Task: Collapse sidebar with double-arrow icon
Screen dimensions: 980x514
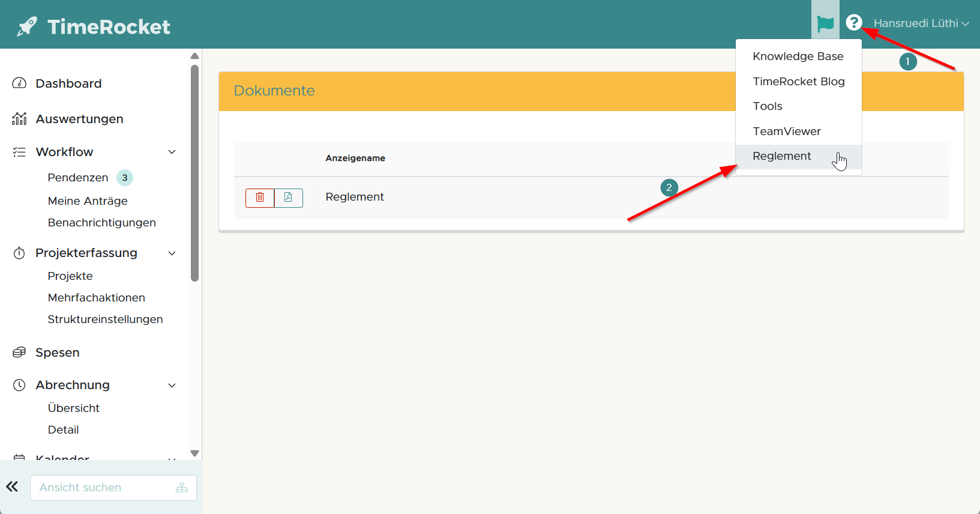Action: (12, 487)
